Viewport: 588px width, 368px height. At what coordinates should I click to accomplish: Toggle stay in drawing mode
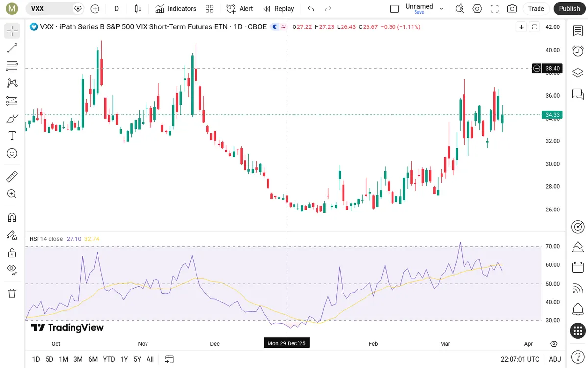click(12, 235)
